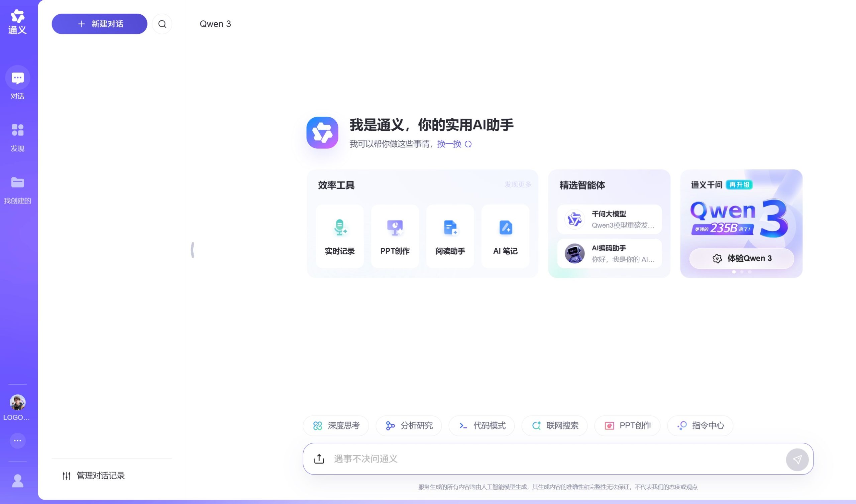Open the 千问大模型 agent
Image resolution: width=856 pixels, height=504 pixels.
(x=610, y=219)
